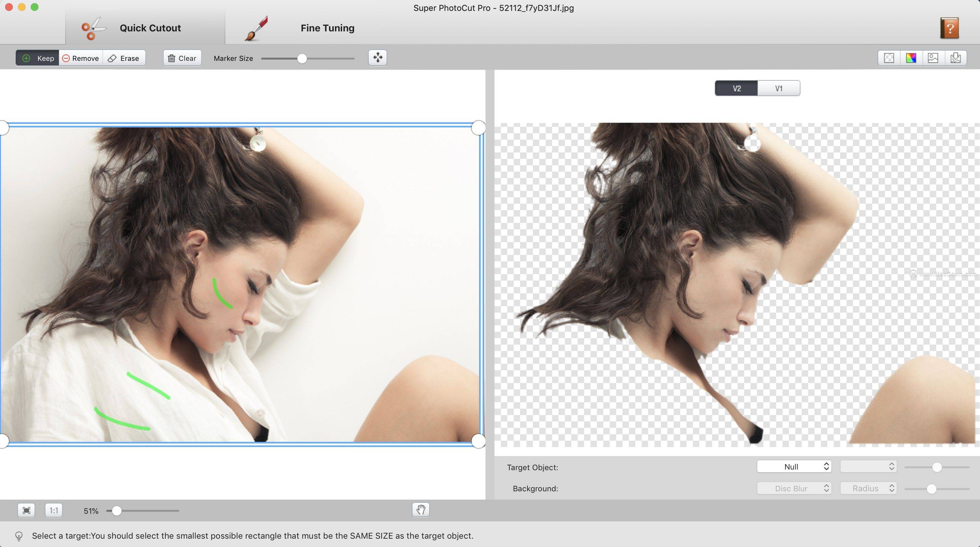Expand the Target Object dropdown
The height and width of the screenshot is (547, 980).
[x=794, y=466]
